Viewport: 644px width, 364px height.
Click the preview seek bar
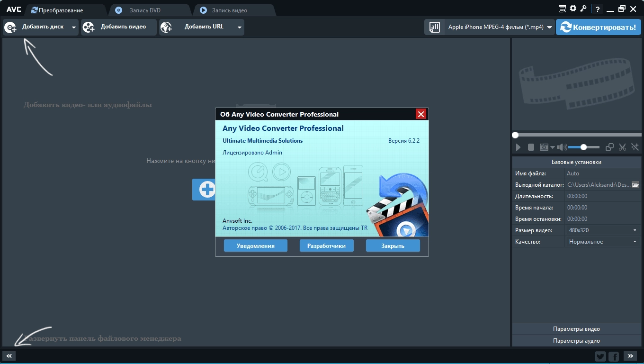pos(576,135)
